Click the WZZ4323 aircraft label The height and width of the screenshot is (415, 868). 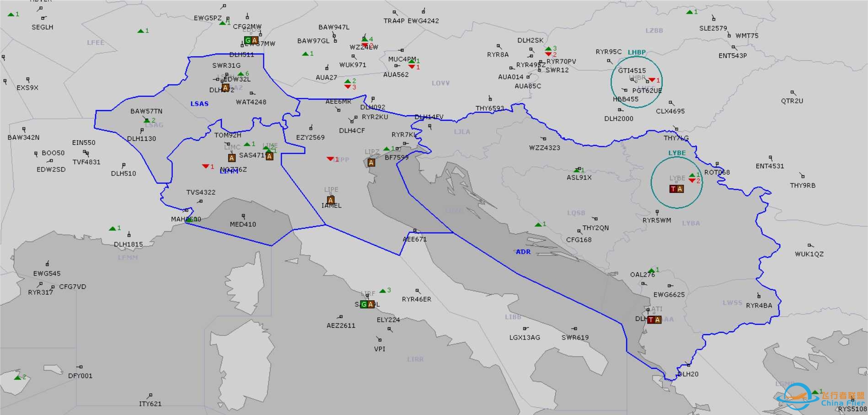544,148
